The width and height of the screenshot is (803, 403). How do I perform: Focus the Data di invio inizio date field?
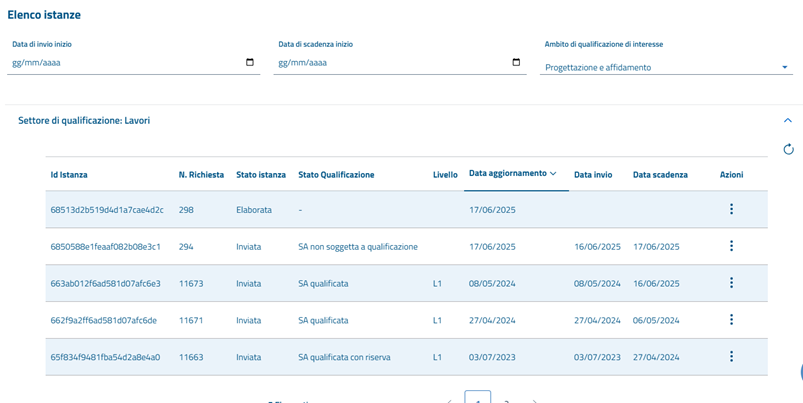(120, 63)
